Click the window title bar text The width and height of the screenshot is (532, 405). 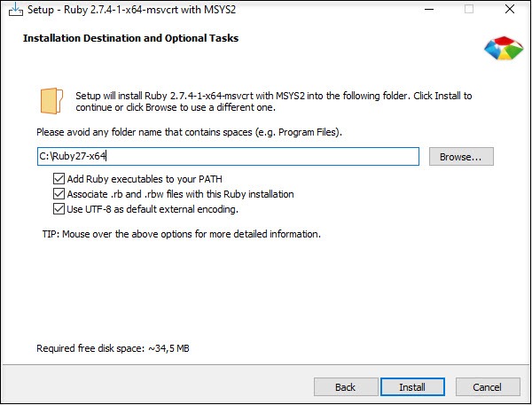coord(125,11)
